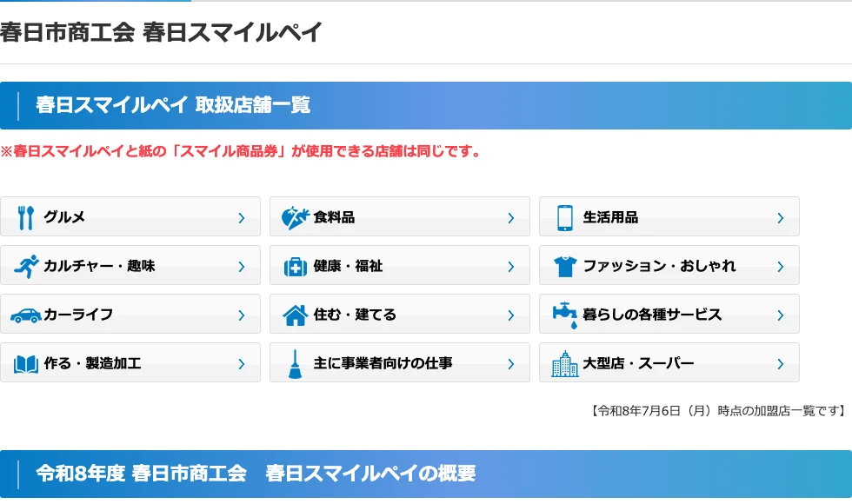Click the car icon for カーライフ
Screen dimensions: 852x504
(x=26, y=315)
